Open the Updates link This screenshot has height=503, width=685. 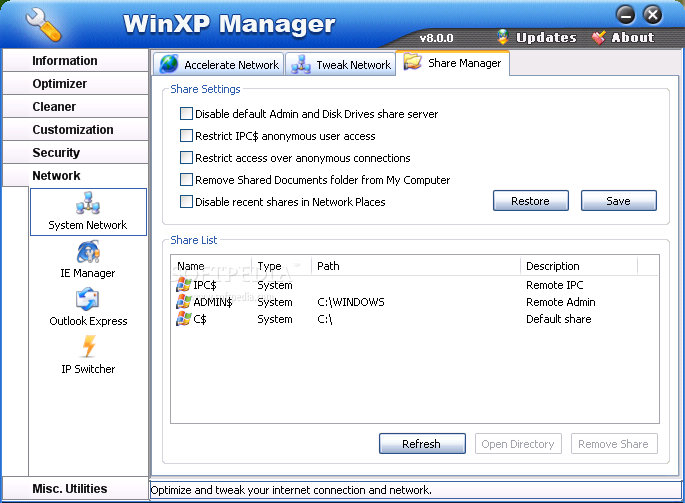546,37
